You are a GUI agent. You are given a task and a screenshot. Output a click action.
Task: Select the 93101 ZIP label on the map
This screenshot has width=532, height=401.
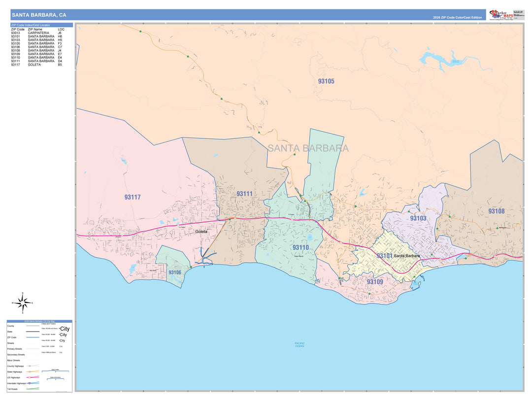click(x=384, y=256)
